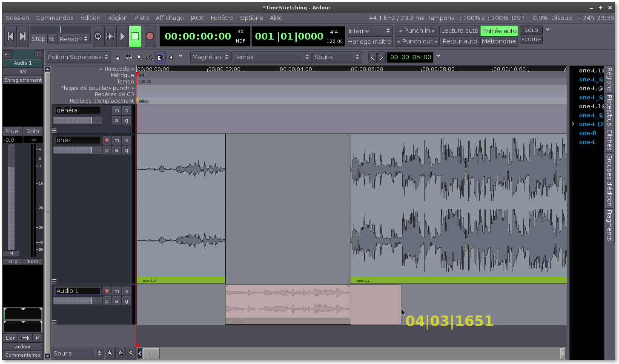Open the Région menu

[117, 18]
